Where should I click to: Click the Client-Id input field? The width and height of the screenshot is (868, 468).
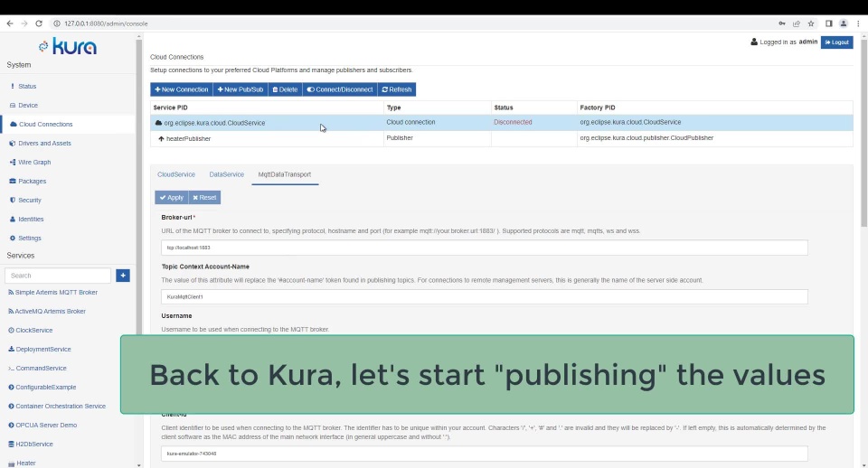(485, 454)
